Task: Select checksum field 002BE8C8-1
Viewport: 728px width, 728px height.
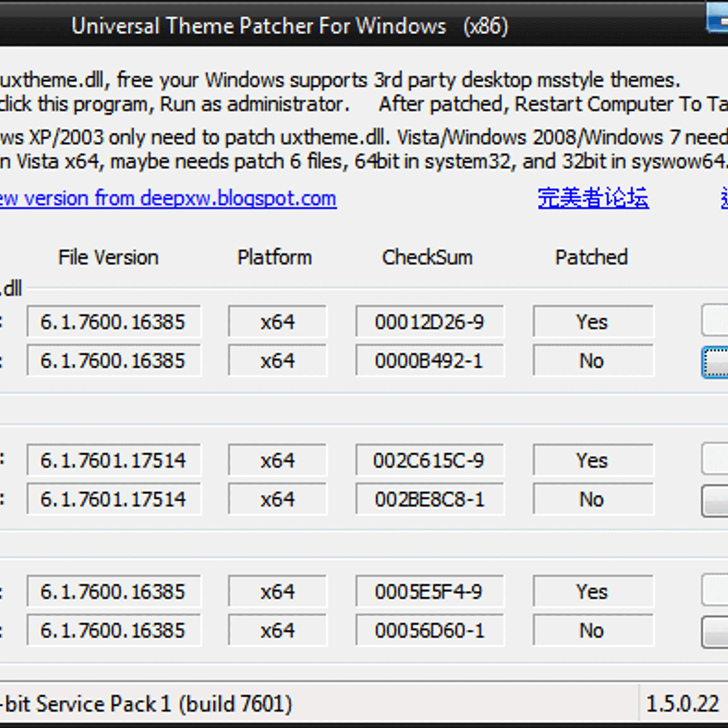Action: tap(430, 500)
